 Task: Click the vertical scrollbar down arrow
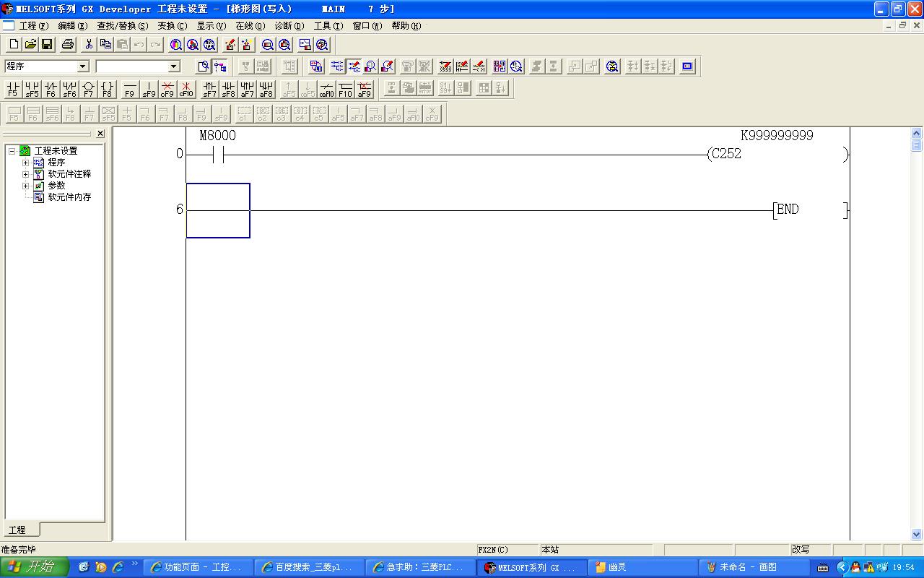pos(917,535)
